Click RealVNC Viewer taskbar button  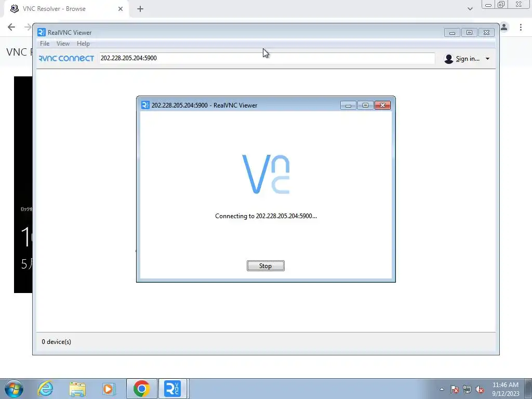point(172,389)
